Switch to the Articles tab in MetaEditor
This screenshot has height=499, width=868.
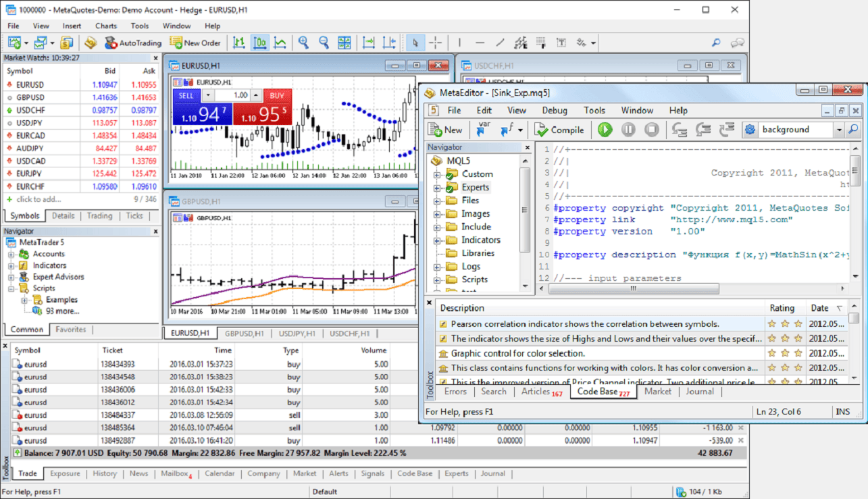tap(542, 392)
